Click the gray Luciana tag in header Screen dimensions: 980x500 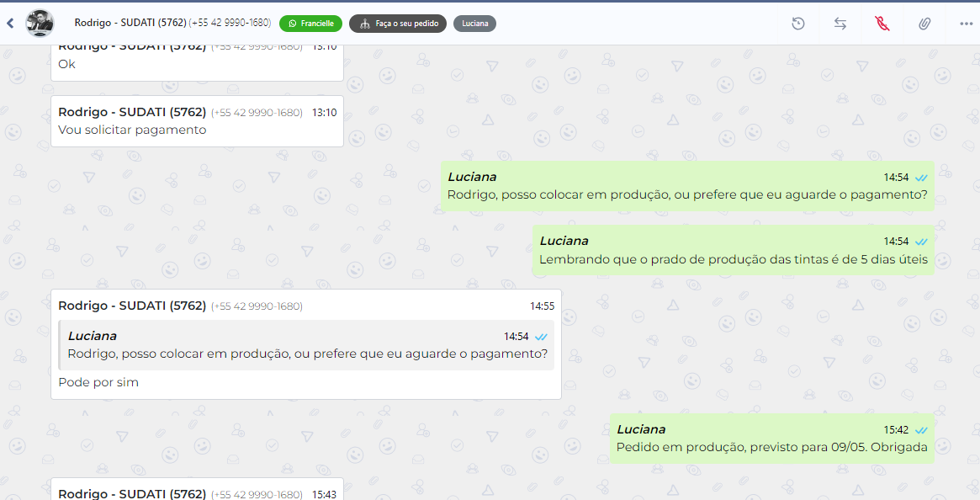(474, 24)
